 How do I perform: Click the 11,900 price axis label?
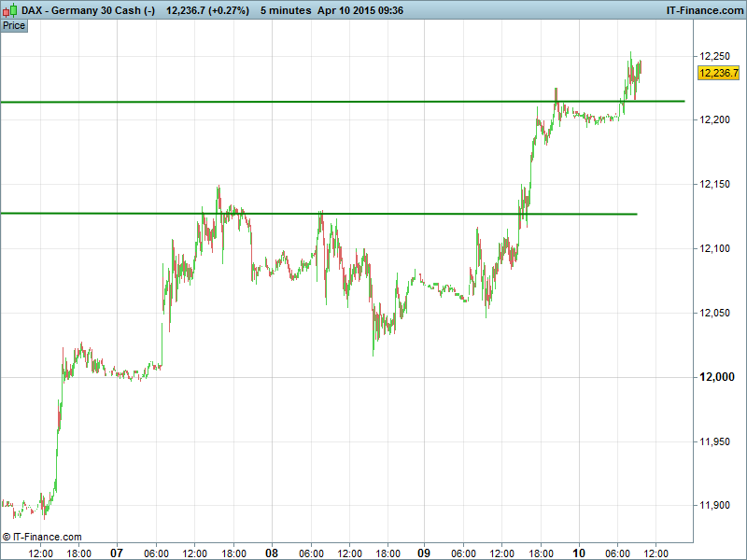click(713, 506)
